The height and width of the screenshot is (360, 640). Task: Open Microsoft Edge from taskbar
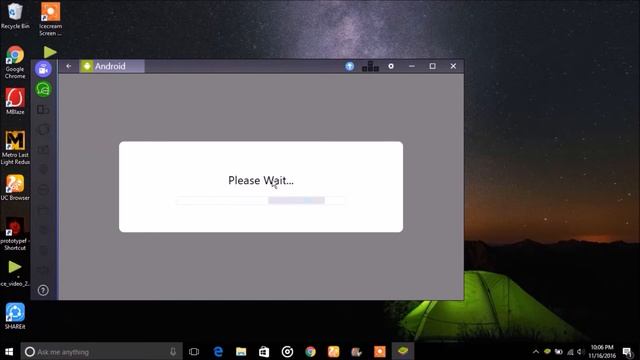tap(218, 351)
